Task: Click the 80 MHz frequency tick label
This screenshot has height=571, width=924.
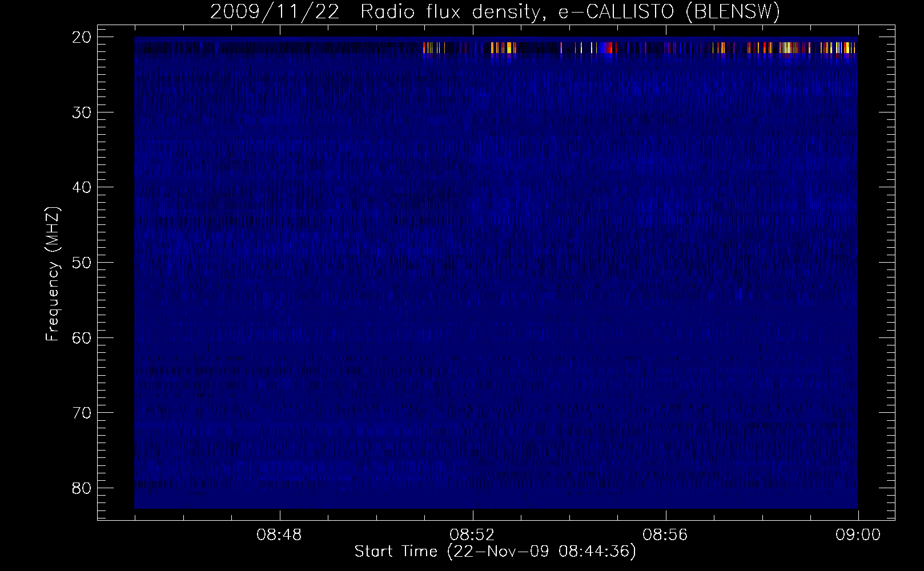Action: tap(82, 488)
